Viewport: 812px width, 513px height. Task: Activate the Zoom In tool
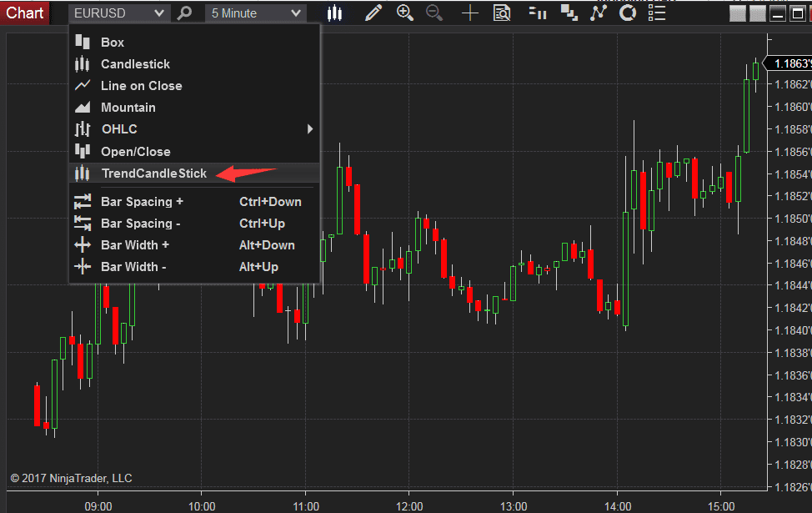(406, 13)
